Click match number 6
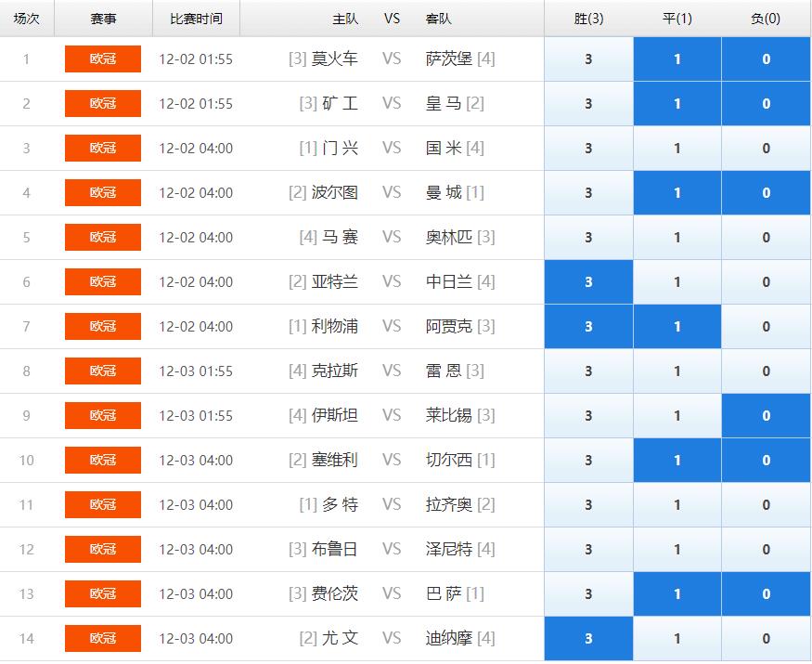Viewport: 812px width, 664px height. (x=26, y=282)
